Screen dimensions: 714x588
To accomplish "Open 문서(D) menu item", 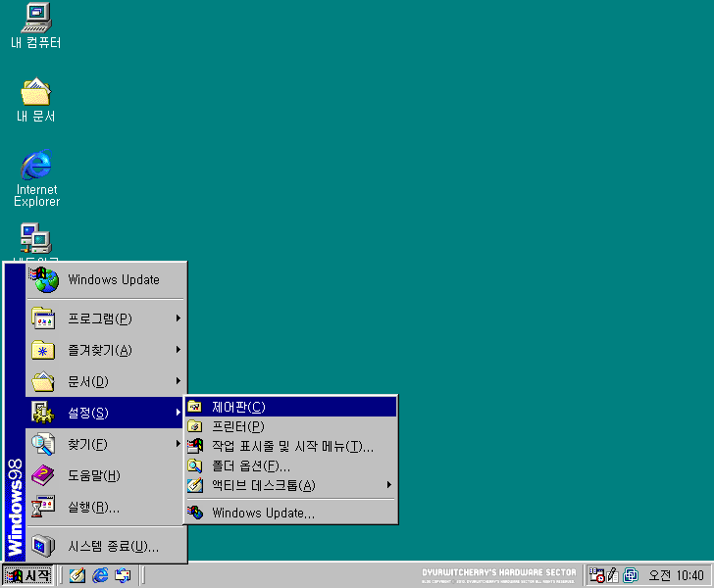I will (106, 381).
